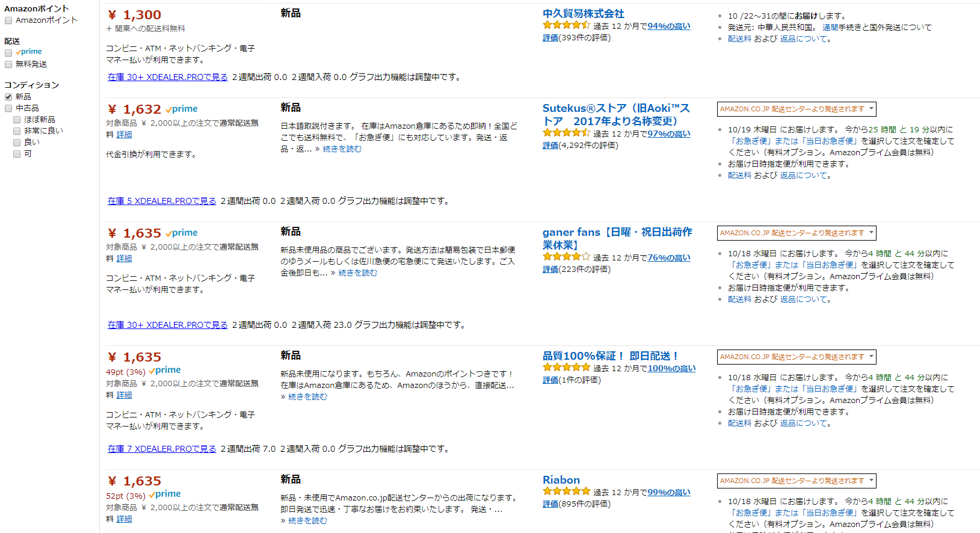The height and width of the screenshot is (533, 980).
Task: Click the star rating for the ganer fans seller
Action: 566,257
